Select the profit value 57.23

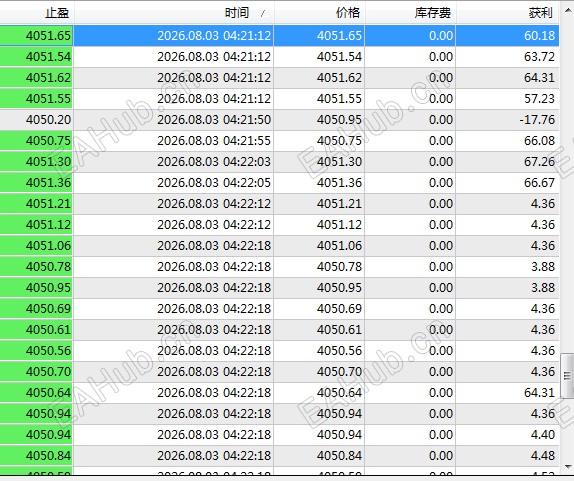pyautogui.click(x=539, y=98)
